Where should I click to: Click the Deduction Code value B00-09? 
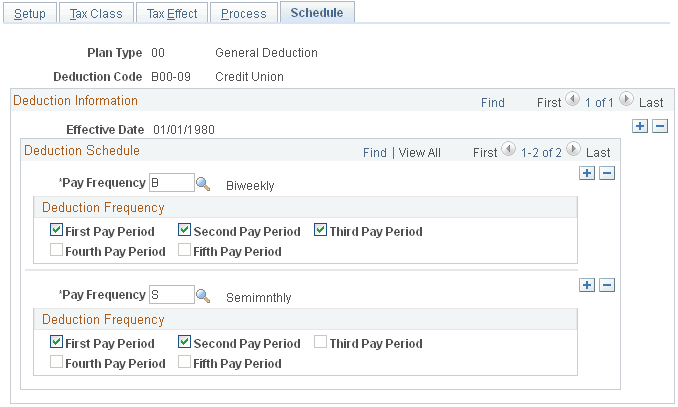(171, 77)
